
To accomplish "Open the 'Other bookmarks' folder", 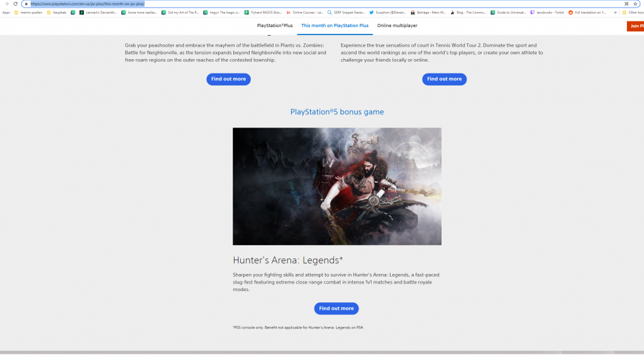I will [x=633, y=13].
